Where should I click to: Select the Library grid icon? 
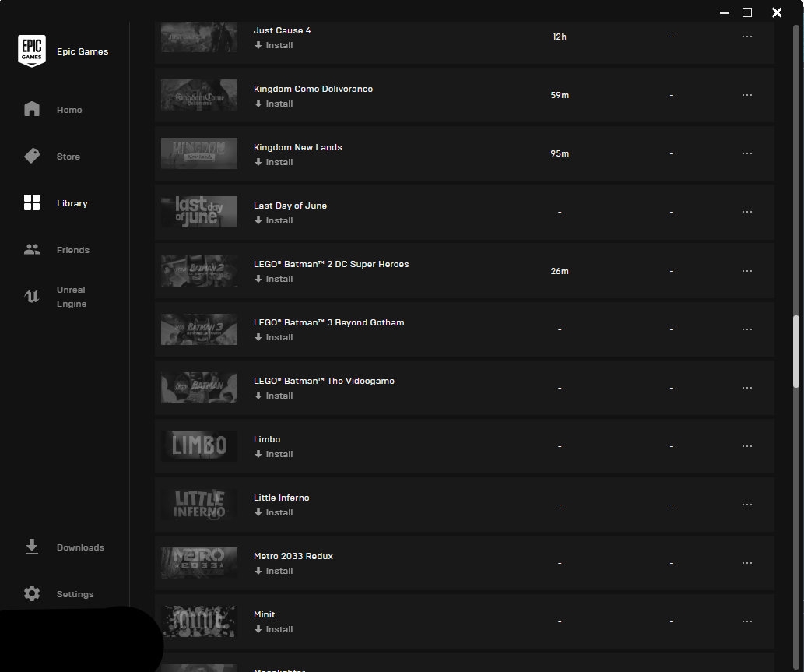pos(32,202)
